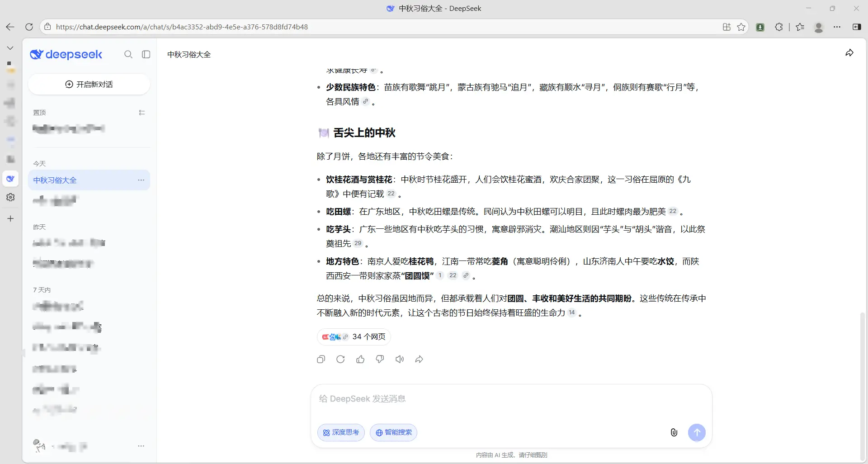Viewport: 868px width, 464px height.
Task: Favorite this page star icon
Action: [741, 27]
